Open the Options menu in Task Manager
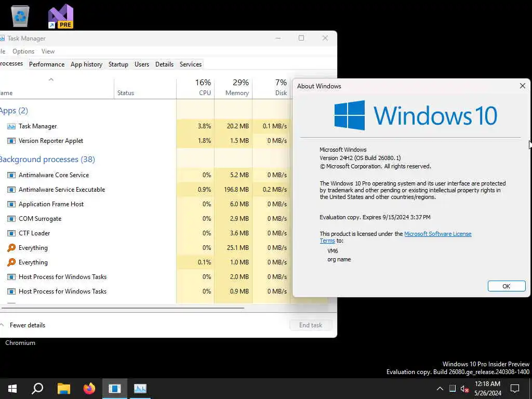The width and height of the screenshot is (532, 399). [23, 51]
